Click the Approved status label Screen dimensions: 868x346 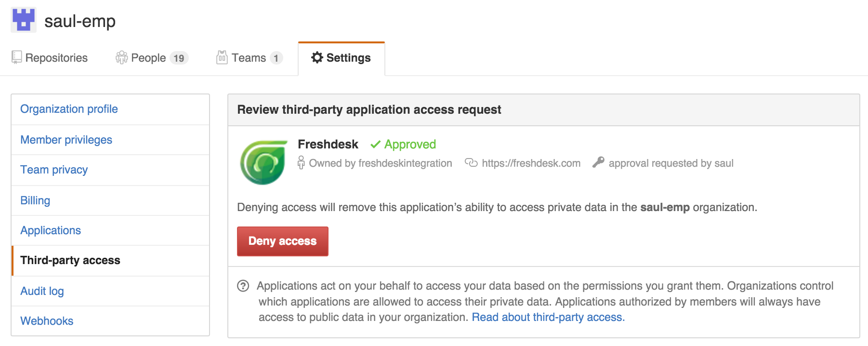[x=410, y=145]
